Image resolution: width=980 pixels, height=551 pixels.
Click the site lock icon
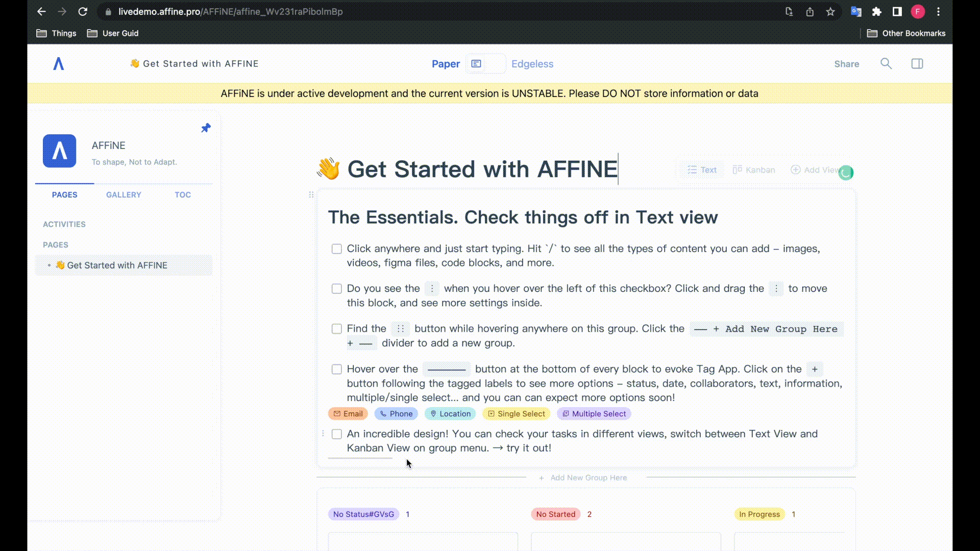click(x=108, y=12)
